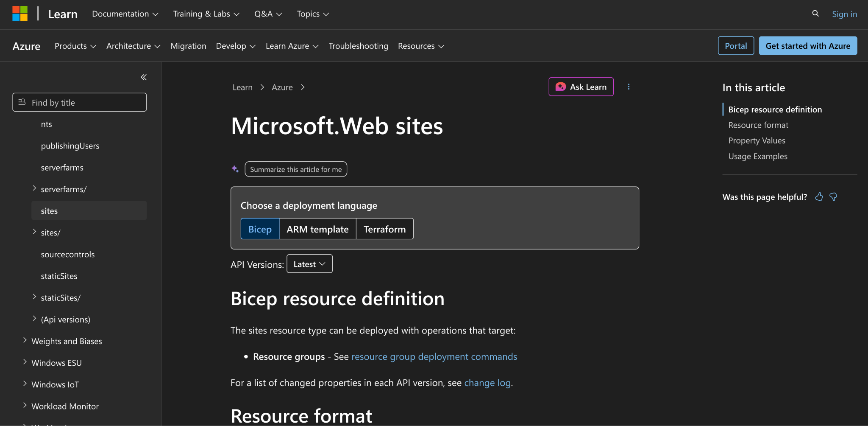Open the Topics menu
This screenshot has height=426, width=868.
pyautogui.click(x=313, y=14)
